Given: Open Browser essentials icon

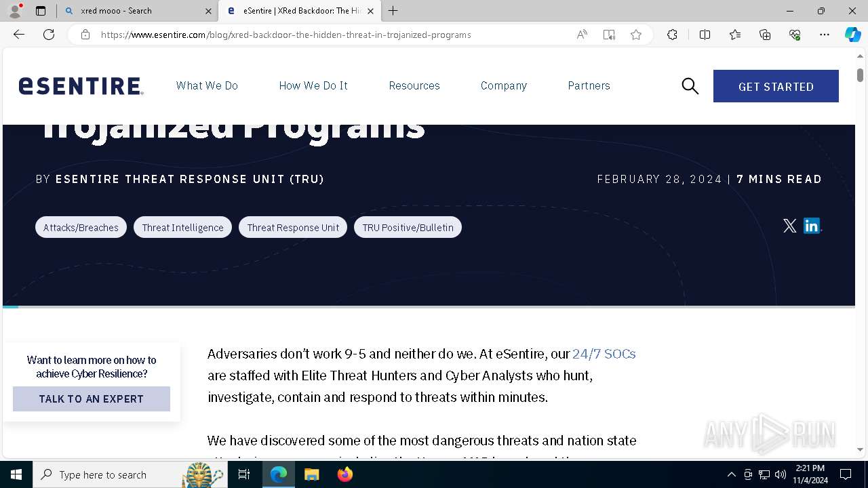Looking at the screenshot, I should point(795,35).
